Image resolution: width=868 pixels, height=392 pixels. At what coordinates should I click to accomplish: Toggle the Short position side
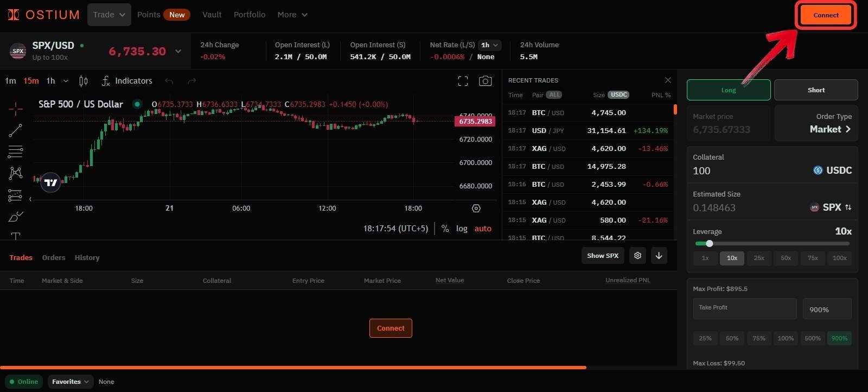[815, 90]
